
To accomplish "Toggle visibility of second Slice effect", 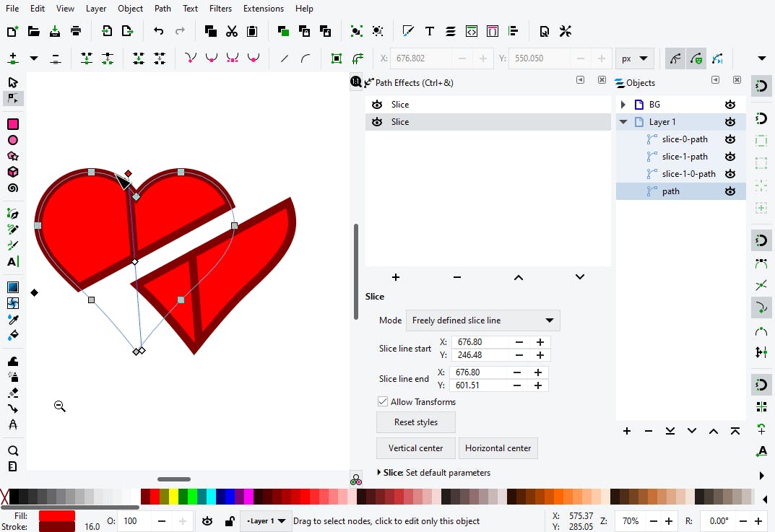I will click(377, 122).
